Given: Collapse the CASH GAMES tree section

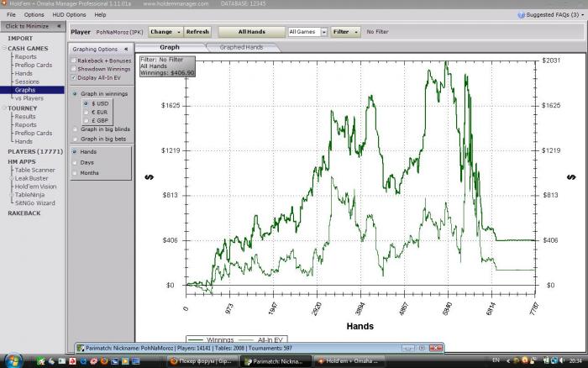Looking at the screenshot, I should pos(5,49).
